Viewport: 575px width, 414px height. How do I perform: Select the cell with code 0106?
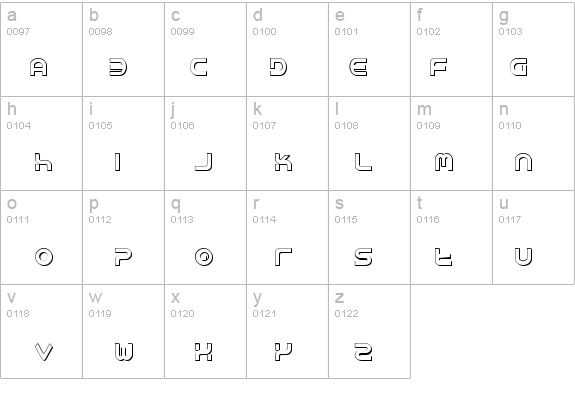(x=205, y=143)
